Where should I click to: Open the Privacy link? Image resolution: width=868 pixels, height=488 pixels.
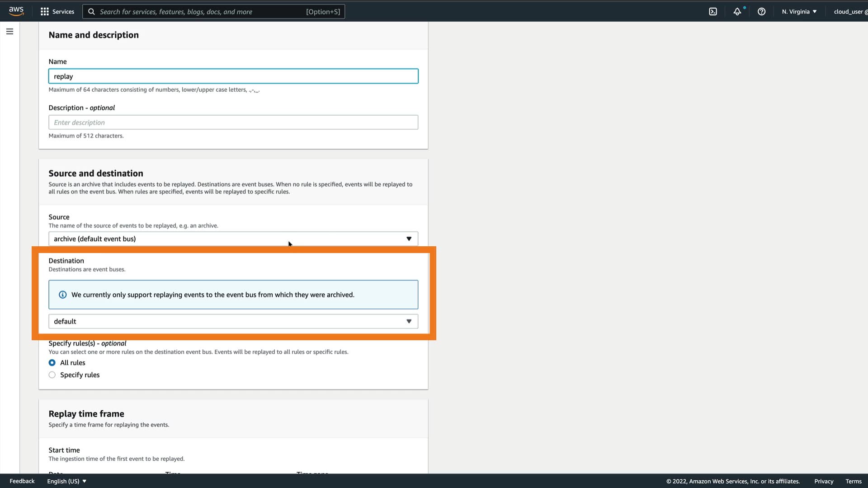(823, 481)
